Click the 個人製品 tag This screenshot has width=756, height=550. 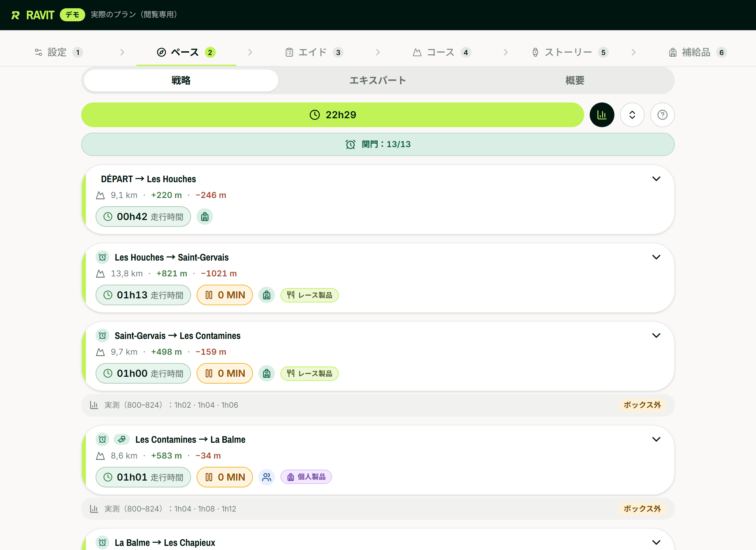[x=306, y=477]
